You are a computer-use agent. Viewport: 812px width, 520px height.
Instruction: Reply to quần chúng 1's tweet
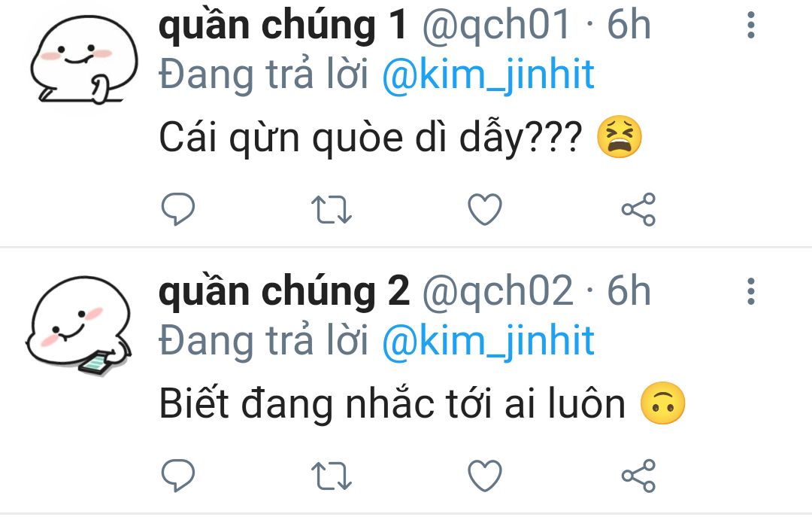(179, 209)
